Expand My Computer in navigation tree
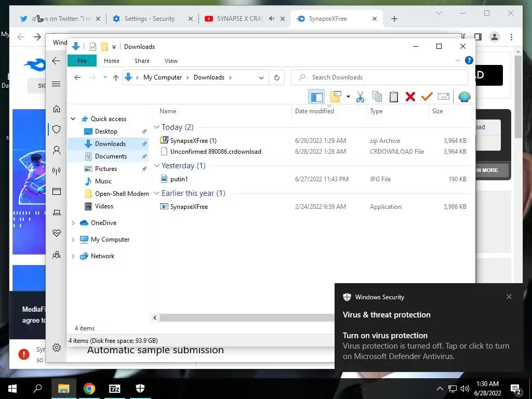532x399 pixels. [x=73, y=240]
